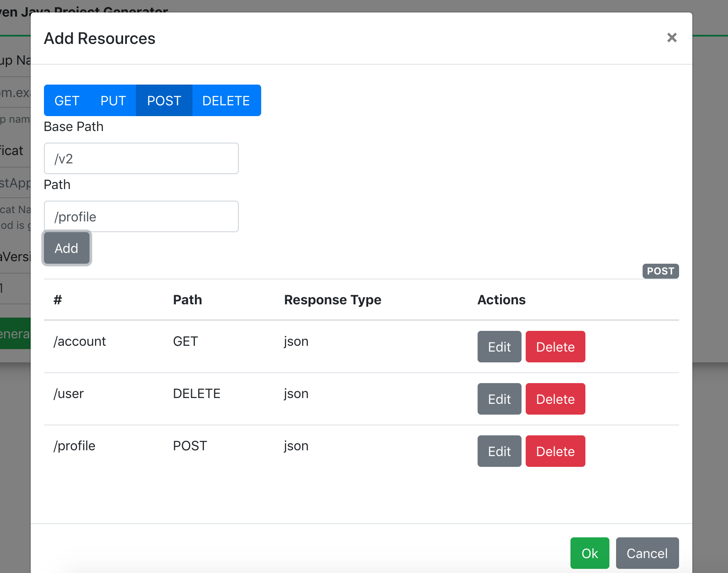Image resolution: width=728 pixels, height=573 pixels.
Task: Click the Path field containing /profile
Action: pyautogui.click(x=141, y=216)
